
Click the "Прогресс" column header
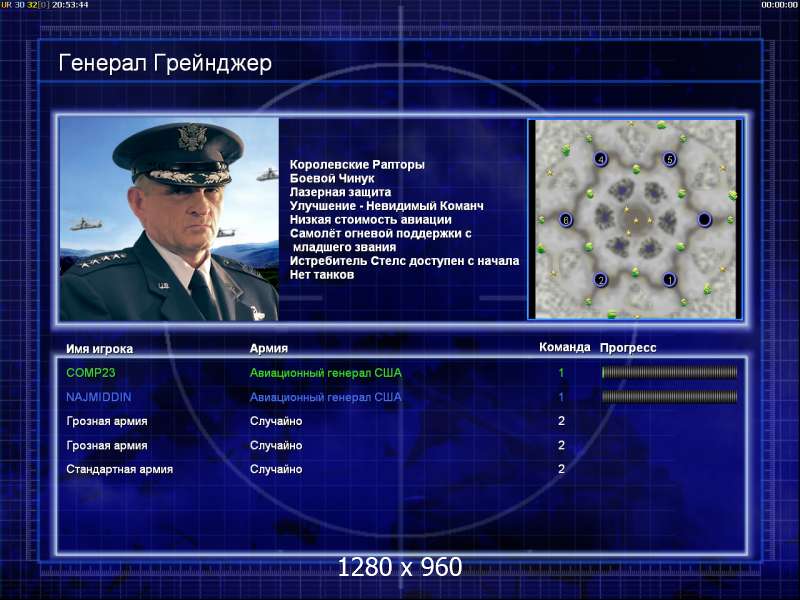(628, 347)
